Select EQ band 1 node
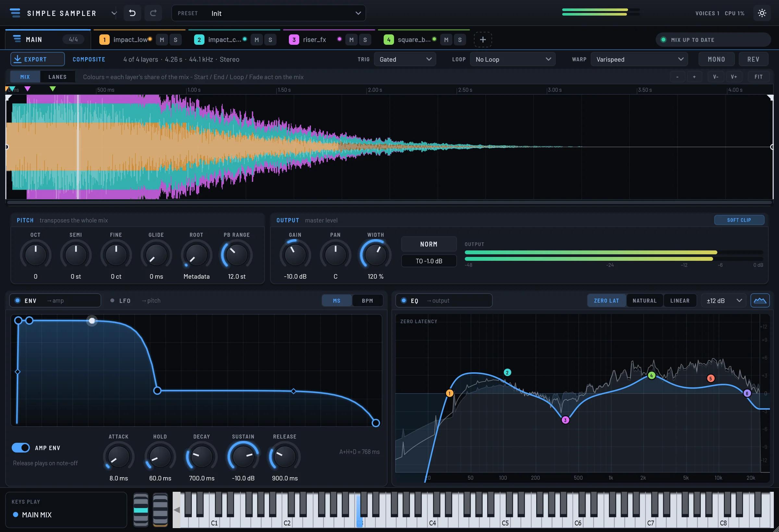The width and height of the screenshot is (779, 532). (450, 393)
